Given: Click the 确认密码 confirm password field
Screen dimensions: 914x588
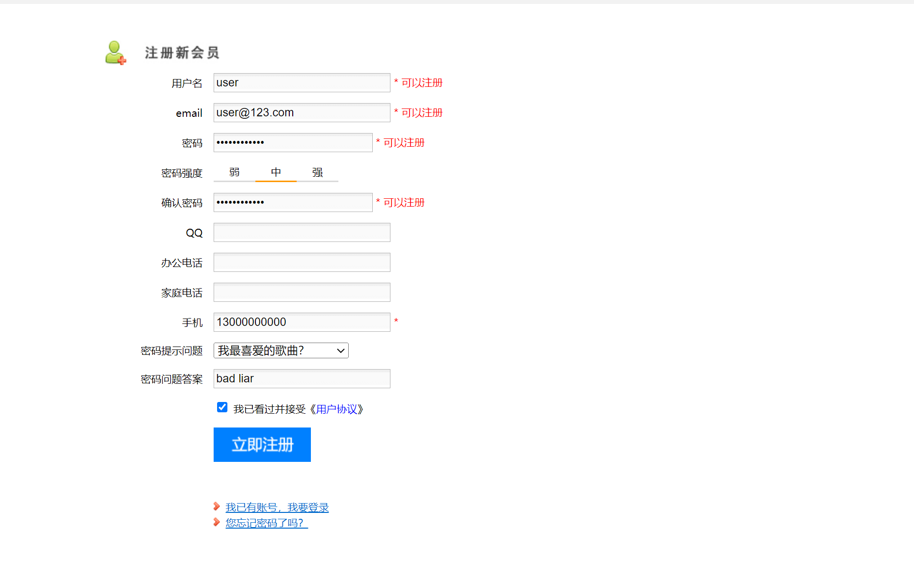Looking at the screenshot, I should pos(293,203).
